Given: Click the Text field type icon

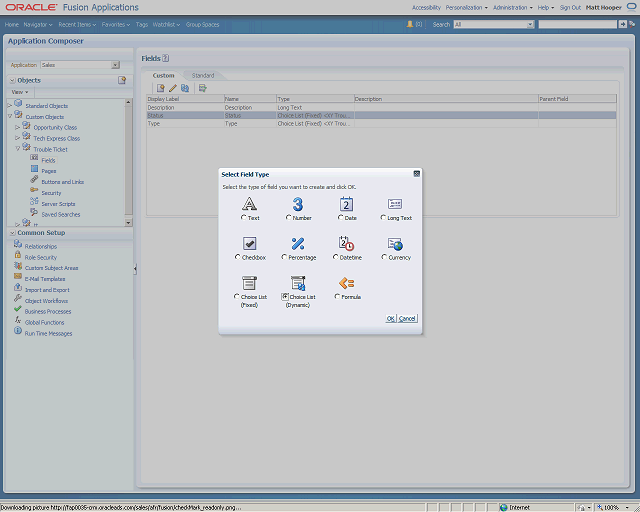Looking at the screenshot, I should point(249,204).
